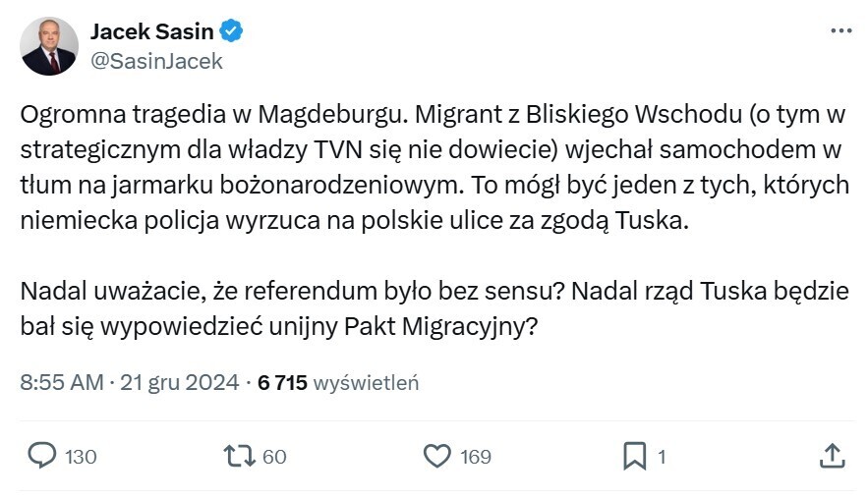This screenshot has width=868, height=498.
Task: Bookmark this tweet with the bookmark icon
Action: [x=634, y=456]
